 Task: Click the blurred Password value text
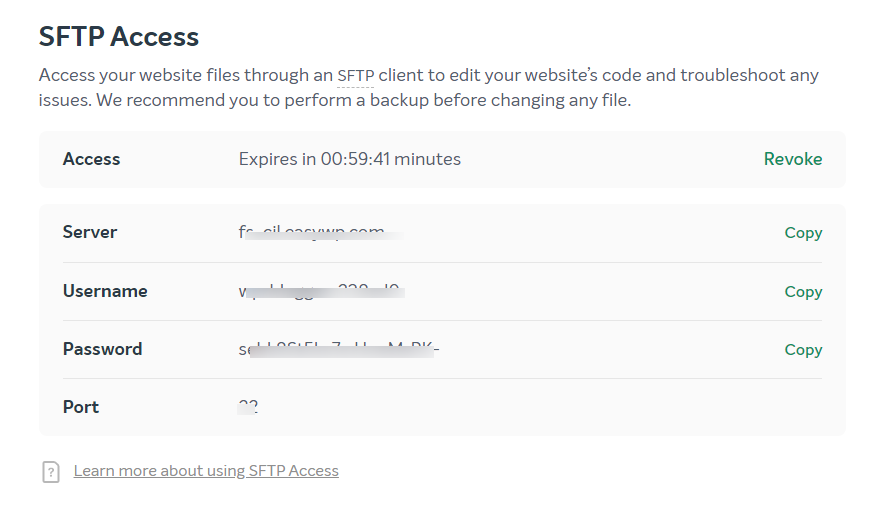point(338,350)
